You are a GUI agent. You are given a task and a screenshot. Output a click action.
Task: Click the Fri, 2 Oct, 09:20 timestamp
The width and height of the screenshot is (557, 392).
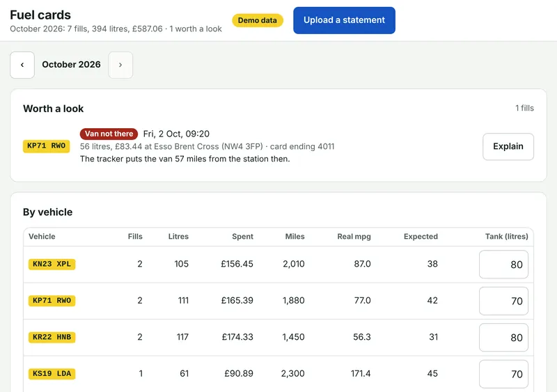176,134
